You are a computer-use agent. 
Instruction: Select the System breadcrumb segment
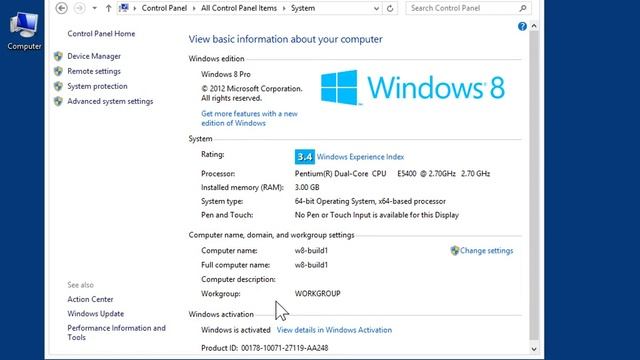point(303,8)
